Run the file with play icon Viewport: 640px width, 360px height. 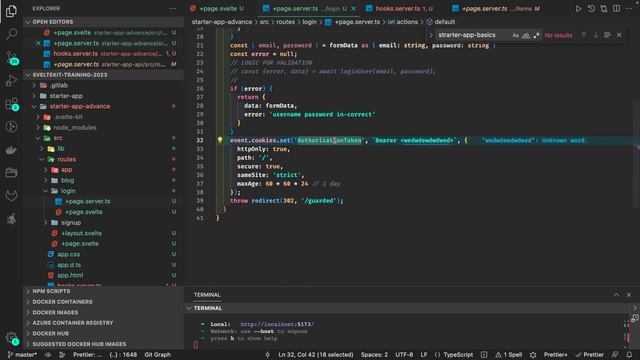tap(578, 9)
